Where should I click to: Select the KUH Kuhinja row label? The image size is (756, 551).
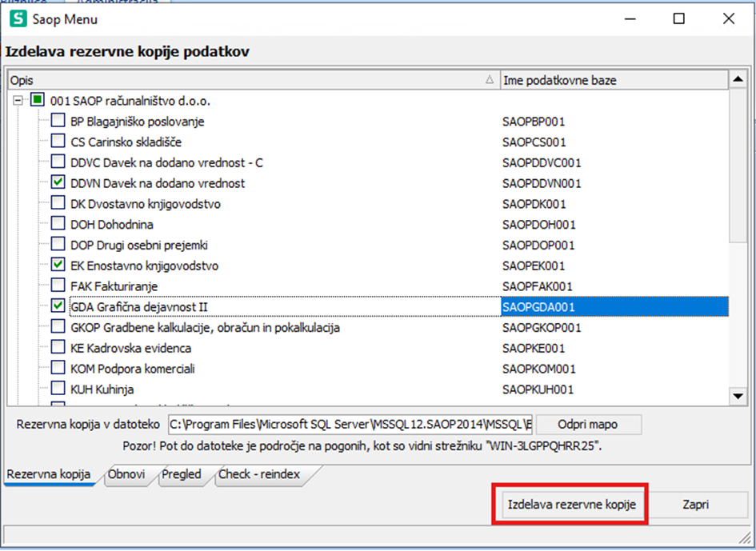[102, 389]
